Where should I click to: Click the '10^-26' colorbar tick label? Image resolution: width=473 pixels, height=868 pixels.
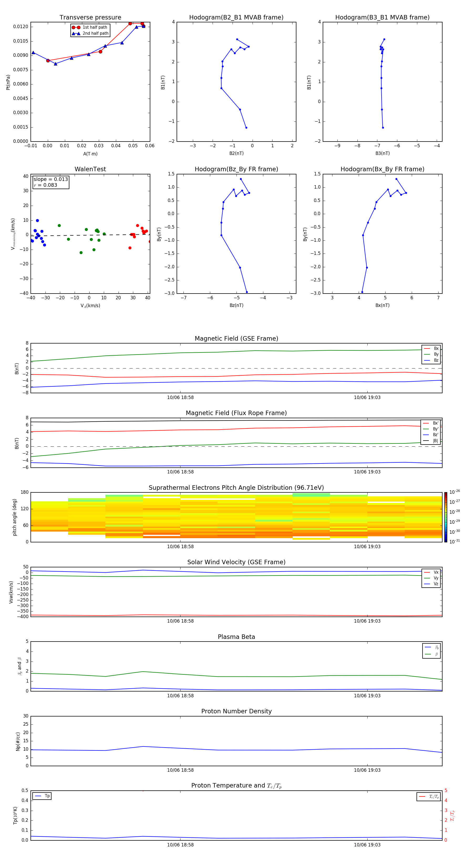coord(455,492)
